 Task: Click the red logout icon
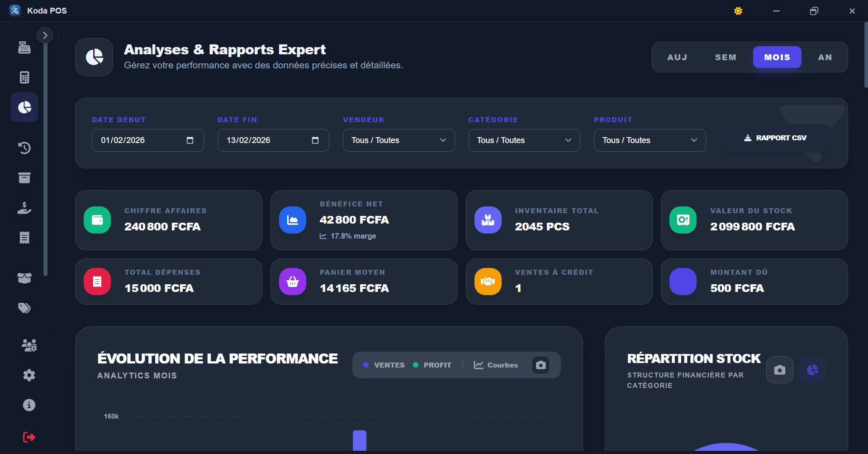click(x=29, y=437)
